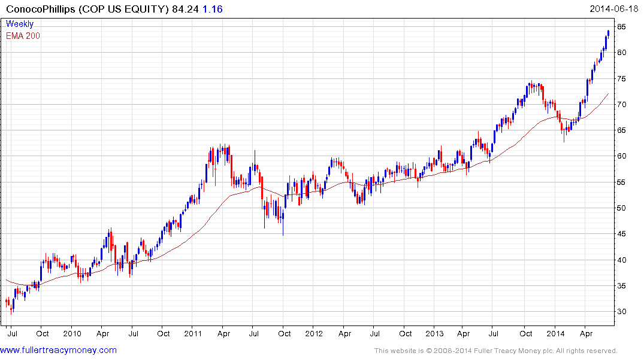Click the date 2014-06-18
This screenshot has width=644, height=359.
coord(613,8)
